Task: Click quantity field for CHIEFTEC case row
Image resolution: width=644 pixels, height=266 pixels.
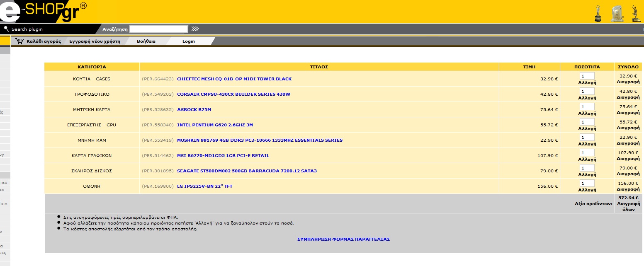Action: (587, 76)
